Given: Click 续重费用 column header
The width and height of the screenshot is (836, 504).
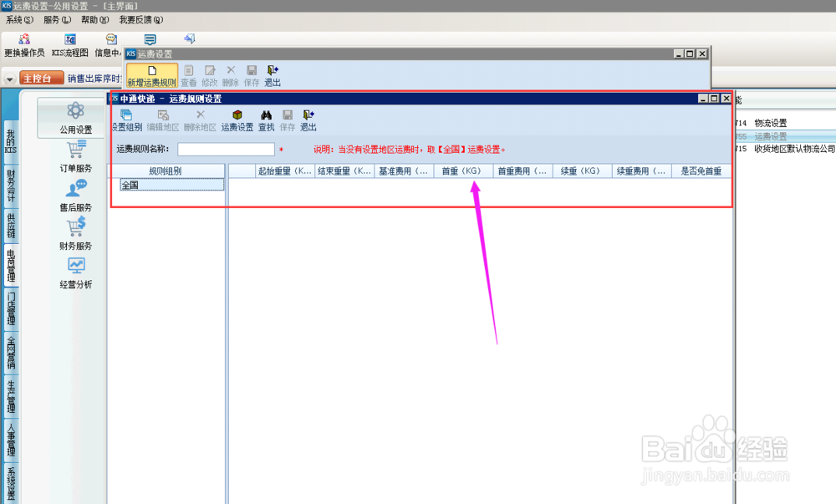Looking at the screenshot, I should [x=641, y=171].
